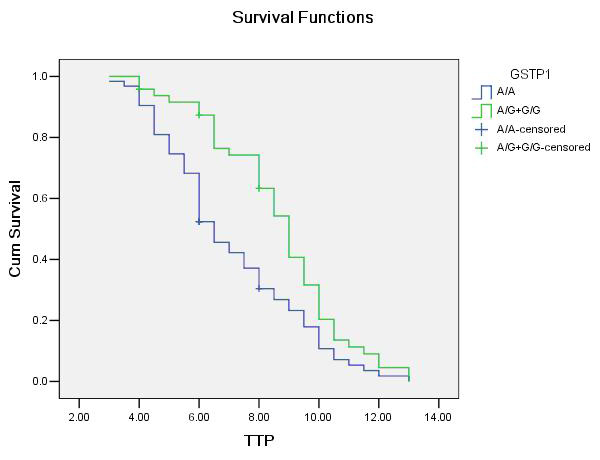600x460 pixels.
Task: Select the 1.0 y-axis tick label
Action: [40, 76]
